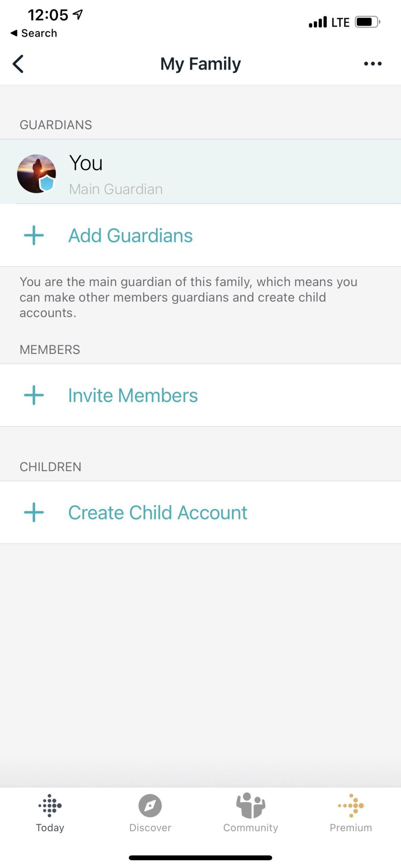Switch to the Discover tab label
Image resolution: width=401 pixels, height=868 pixels.
click(x=150, y=828)
